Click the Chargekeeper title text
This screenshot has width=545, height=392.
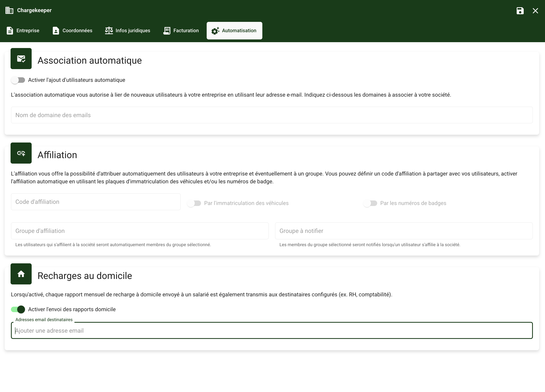coord(34,10)
